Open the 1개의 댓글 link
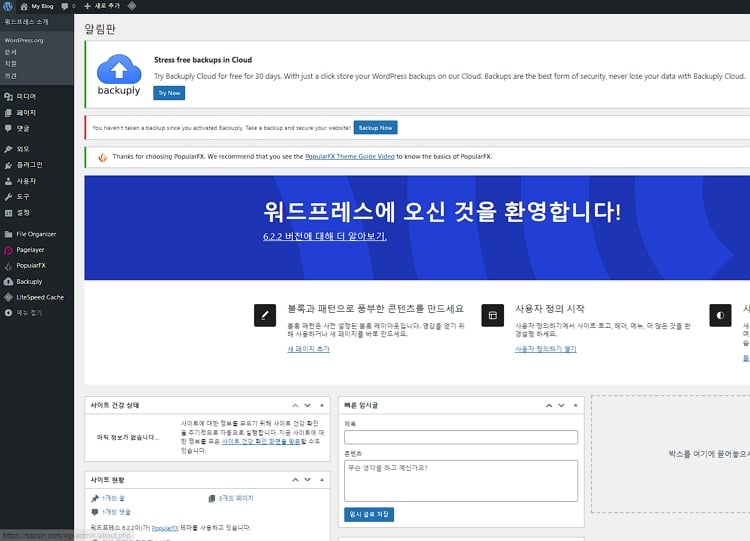750x541 pixels. 116,512
